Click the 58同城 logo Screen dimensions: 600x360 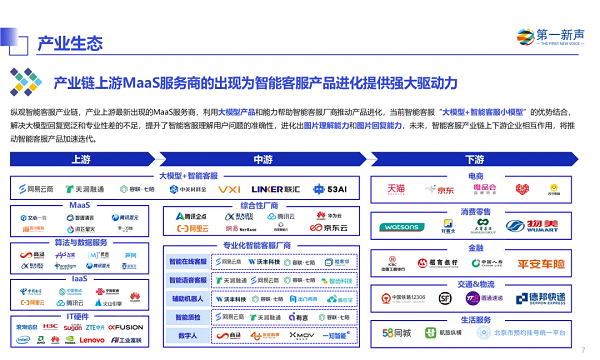(396, 333)
